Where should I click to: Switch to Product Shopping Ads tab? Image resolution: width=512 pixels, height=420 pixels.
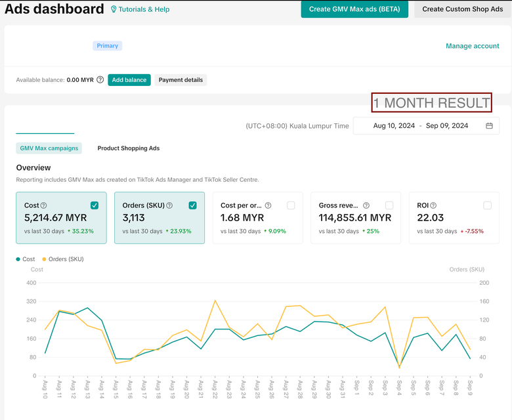(128, 148)
